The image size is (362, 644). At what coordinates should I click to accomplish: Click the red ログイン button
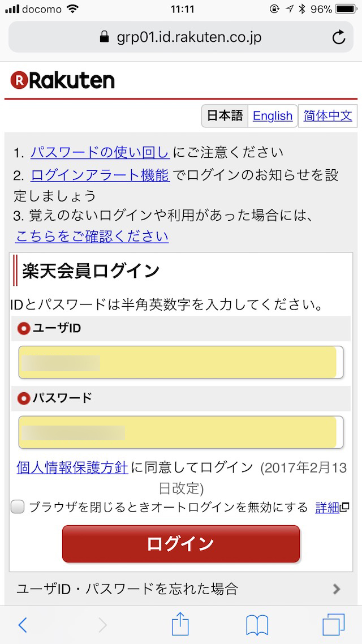pyautogui.click(x=181, y=543)
